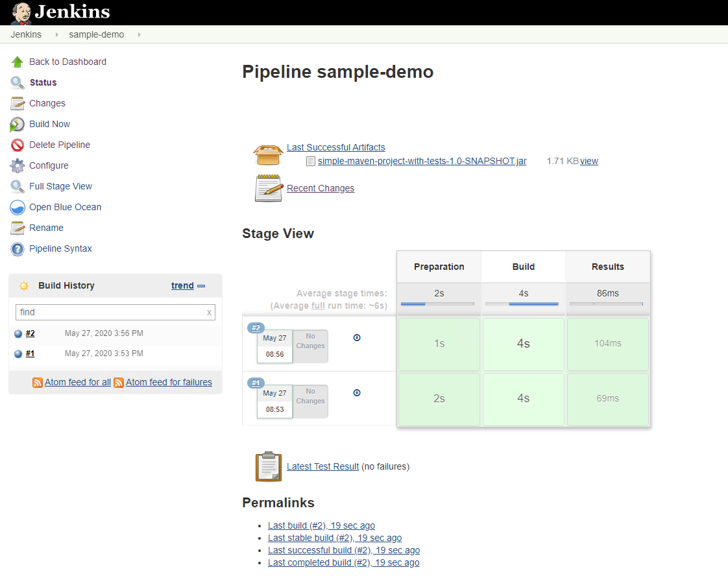Viewport: 728px width, 576px height.
Task: Open Atom feed for failures
Action: (169, 383)
